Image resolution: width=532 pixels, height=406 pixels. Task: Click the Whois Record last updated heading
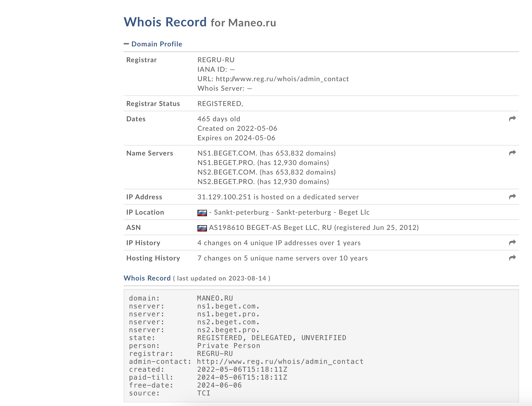pyautogui.click(x=197, y=278)
